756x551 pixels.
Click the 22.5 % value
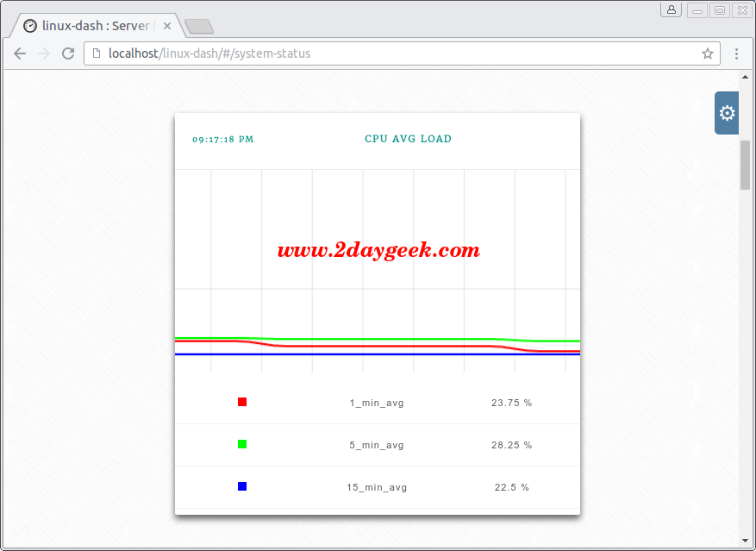pyautogui.click(x=511, y=487)
